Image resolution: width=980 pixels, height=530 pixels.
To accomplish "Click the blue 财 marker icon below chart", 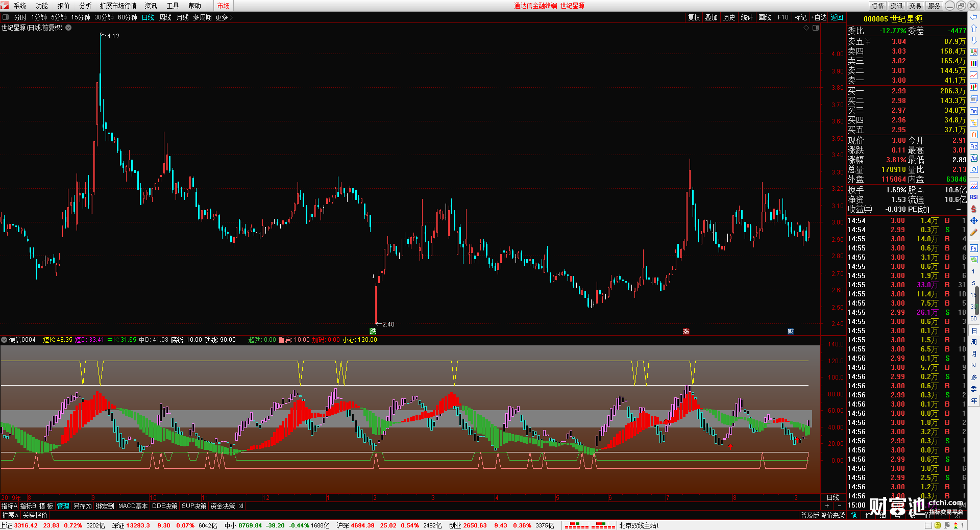I will tap(791, 332).
